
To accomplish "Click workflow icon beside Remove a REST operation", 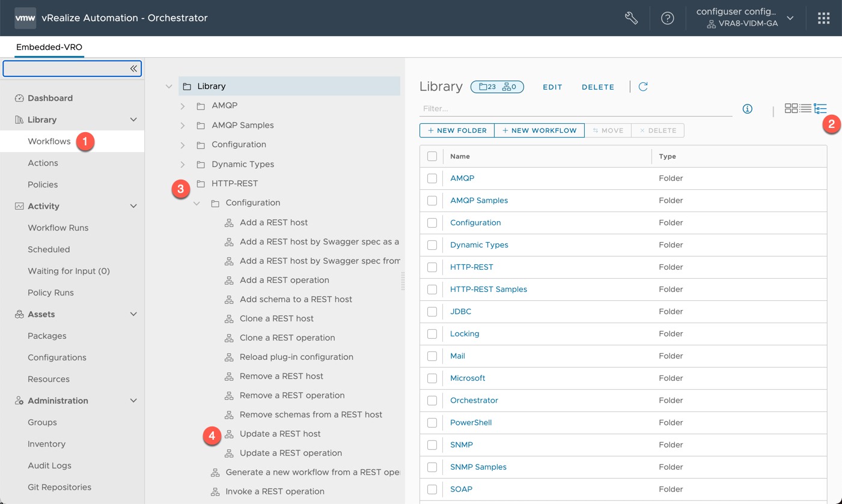I will tap(229, 395).
